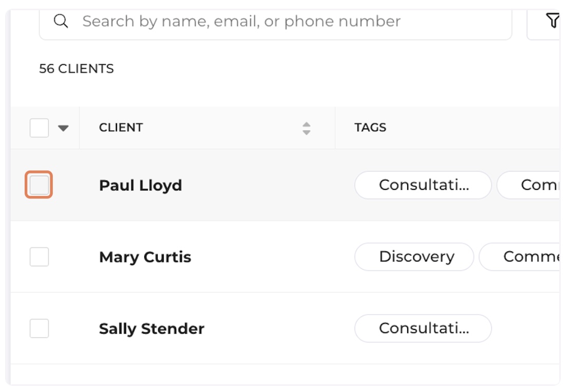The width and height of the screenshot is (571, 392).
Task: Click Sally Stender's Consultati... tag
Action: [x=423, y=328]
